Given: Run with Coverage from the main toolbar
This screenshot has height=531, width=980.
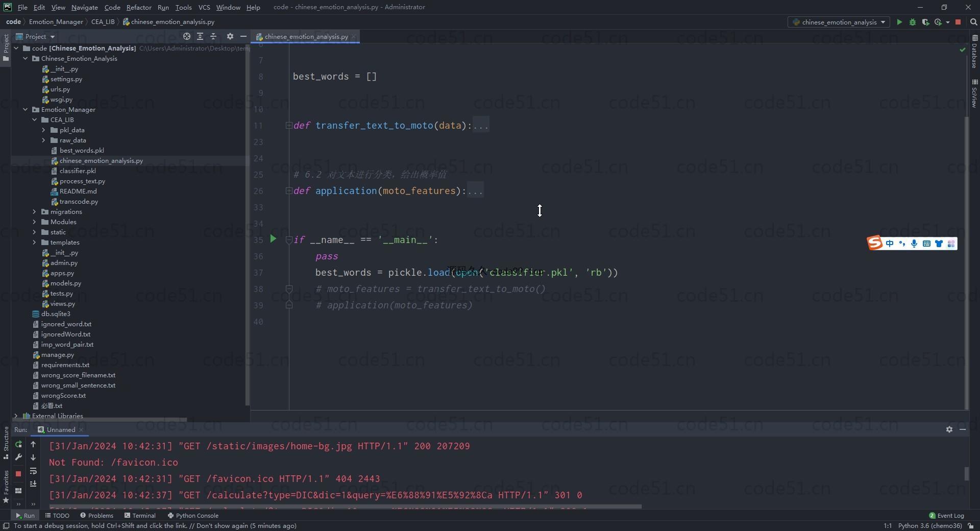Looking at the screenshot, I should [925, 22].
